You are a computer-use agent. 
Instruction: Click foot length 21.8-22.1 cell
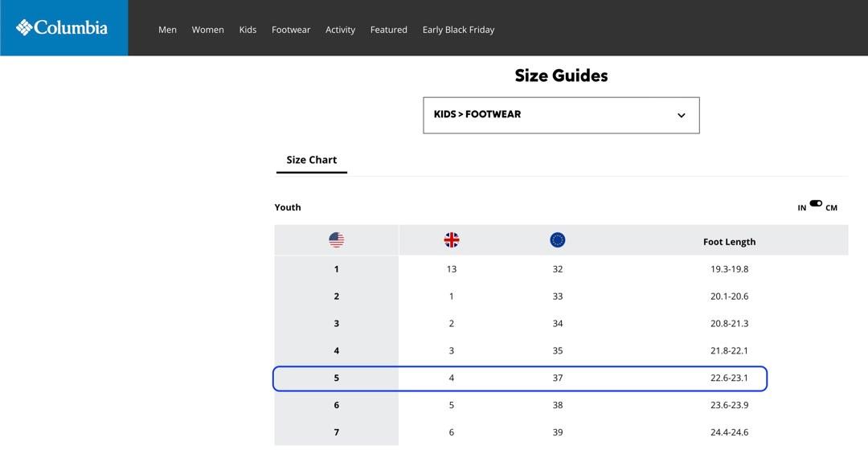point(729,350)
